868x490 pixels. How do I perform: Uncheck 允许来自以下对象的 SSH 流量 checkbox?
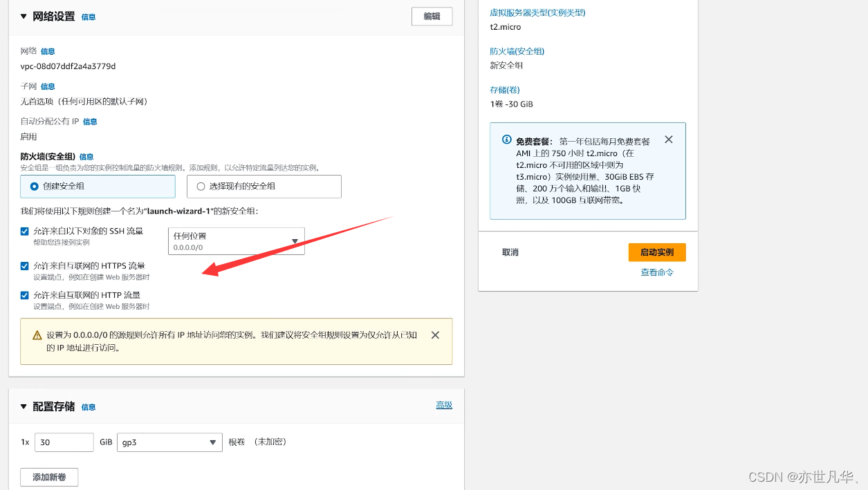[25, 232]
